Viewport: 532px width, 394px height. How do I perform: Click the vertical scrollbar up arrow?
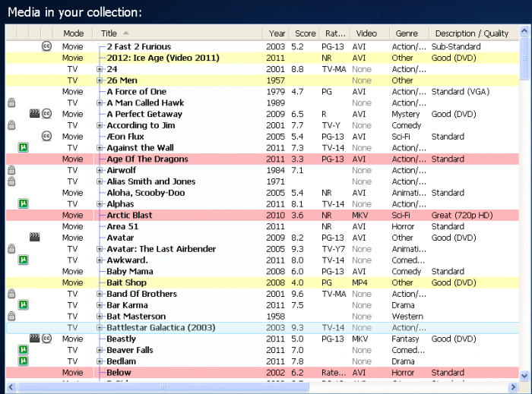click(524, 31)
